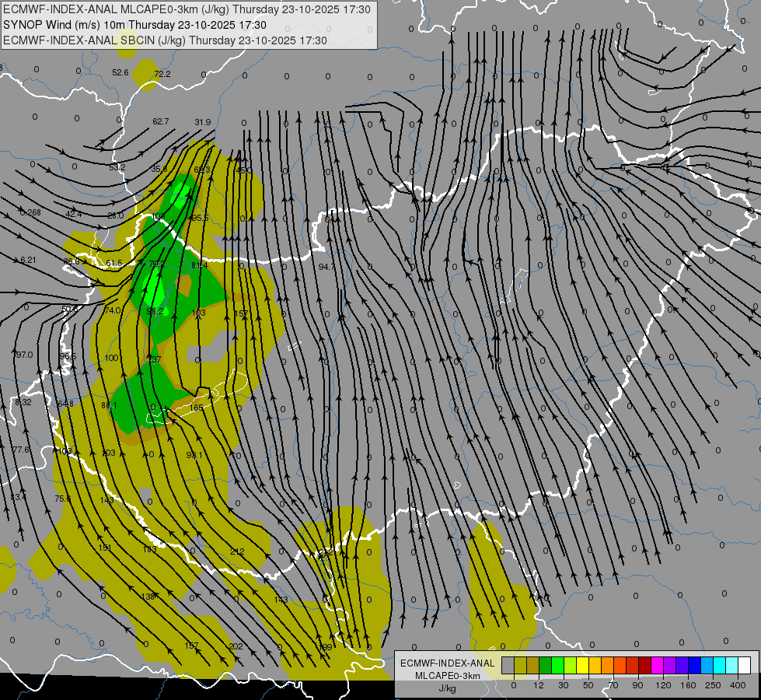The width and height of the screenshot is (761, 700).
Task: Click the ECMWF-INDEX-ANAL SBCIN header line
Action: 165,40
